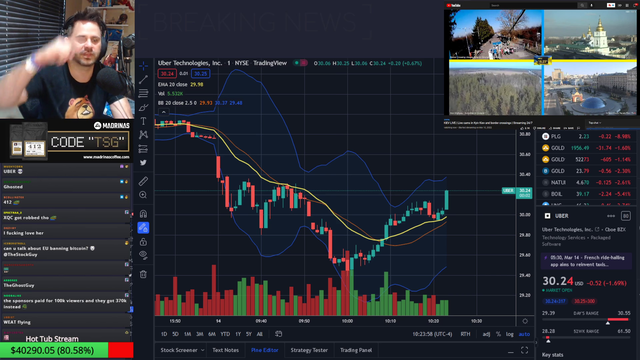Image resolution: width=640 pixels, height=360 pixels.
Task: Open the chart patterns tool
Action: 143,135
